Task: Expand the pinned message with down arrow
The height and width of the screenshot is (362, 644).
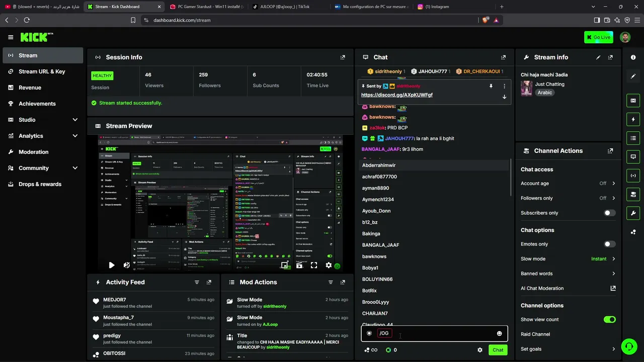Action: tap(504, 97)
